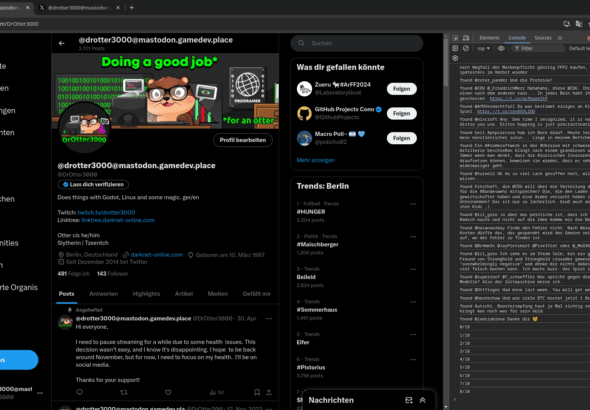View analytics showing 50 views

click(217, 392)
